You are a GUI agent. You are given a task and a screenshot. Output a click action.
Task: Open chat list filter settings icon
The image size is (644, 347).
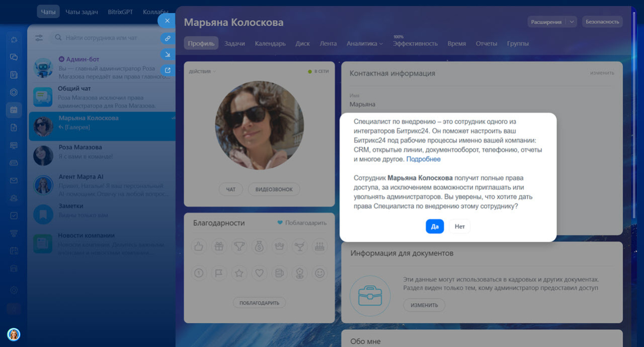tap(39, 38)
